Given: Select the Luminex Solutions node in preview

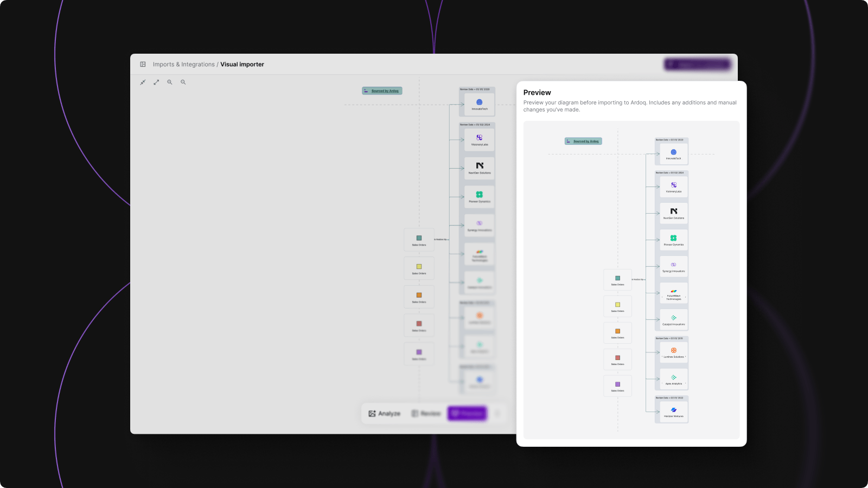Looking at the screenshot, I should (x=673, y=352).
